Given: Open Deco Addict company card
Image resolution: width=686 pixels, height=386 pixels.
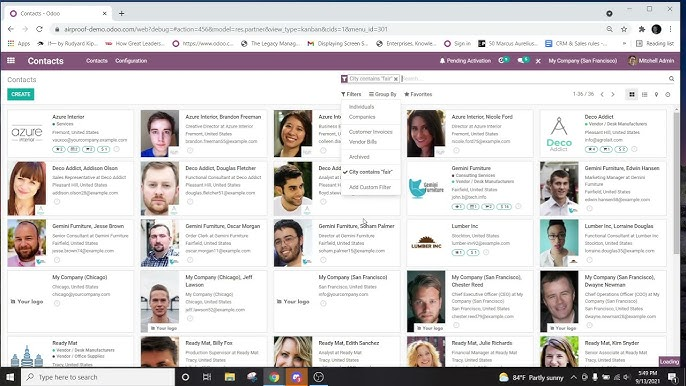Looking at the screenshot, I should pos(603,133).
